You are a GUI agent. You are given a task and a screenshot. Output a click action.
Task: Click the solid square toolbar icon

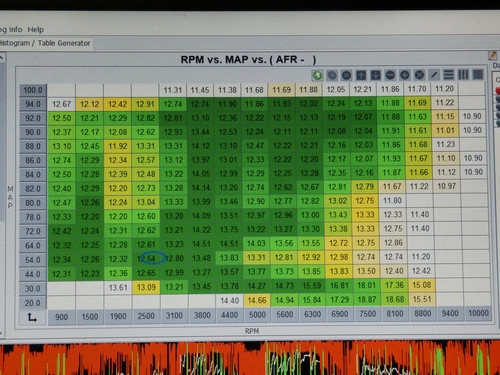tap(478, 74)
